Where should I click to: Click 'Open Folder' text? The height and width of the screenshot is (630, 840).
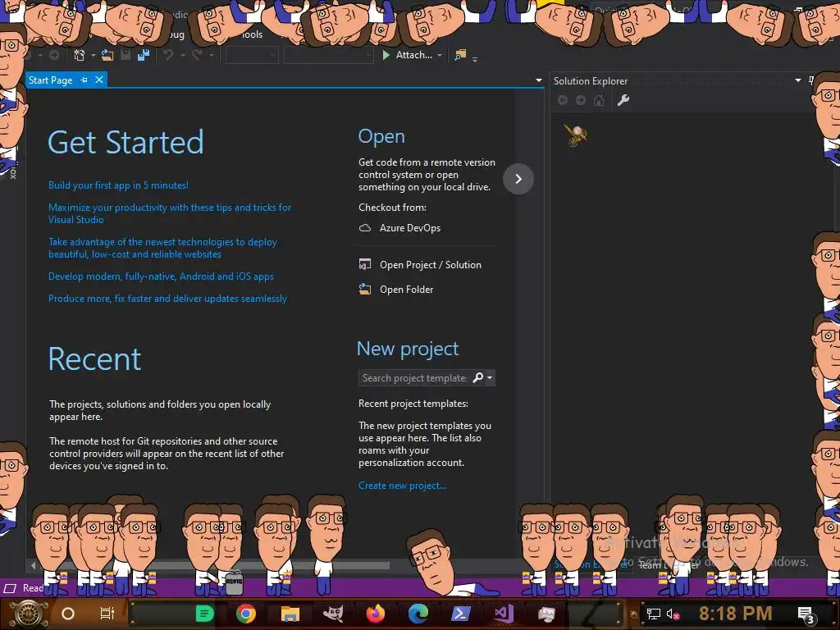407,290
